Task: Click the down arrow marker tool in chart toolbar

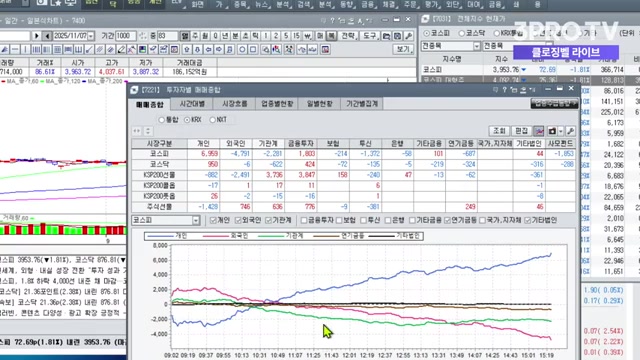Action: 198,50
